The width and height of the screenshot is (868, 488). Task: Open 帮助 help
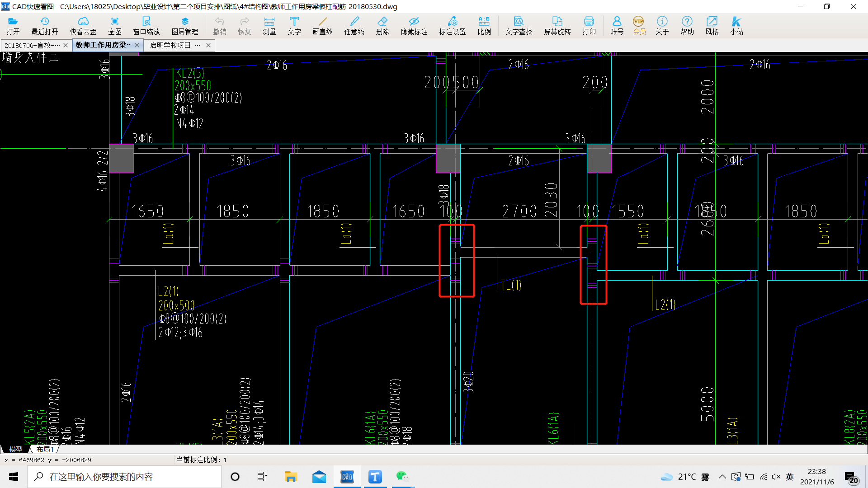(687, 26)
